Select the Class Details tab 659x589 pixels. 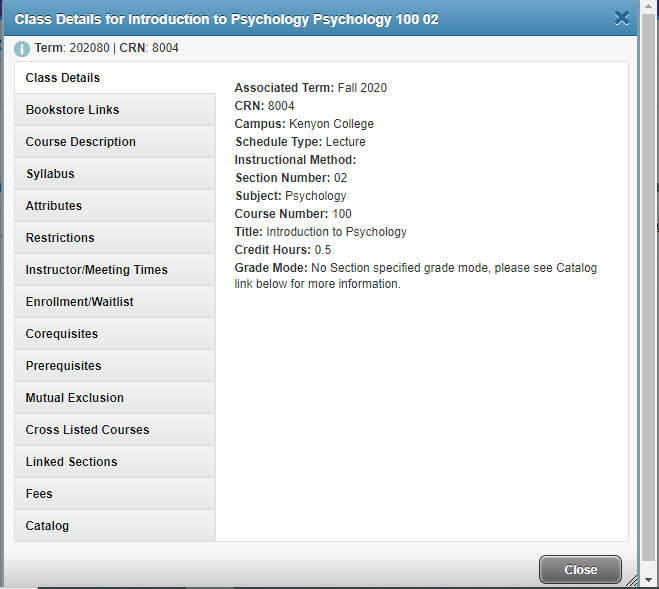115,78
